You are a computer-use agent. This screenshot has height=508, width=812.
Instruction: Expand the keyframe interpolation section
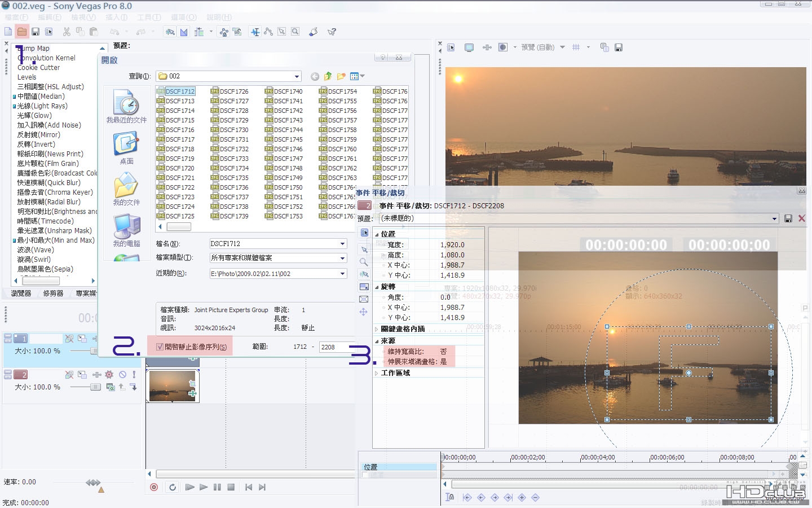tap(377, 329)
